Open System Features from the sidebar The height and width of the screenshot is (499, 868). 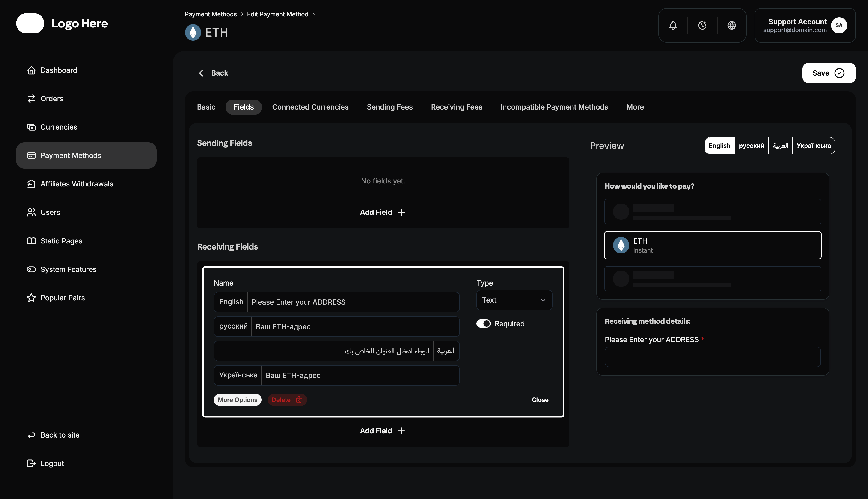point(69,269)
